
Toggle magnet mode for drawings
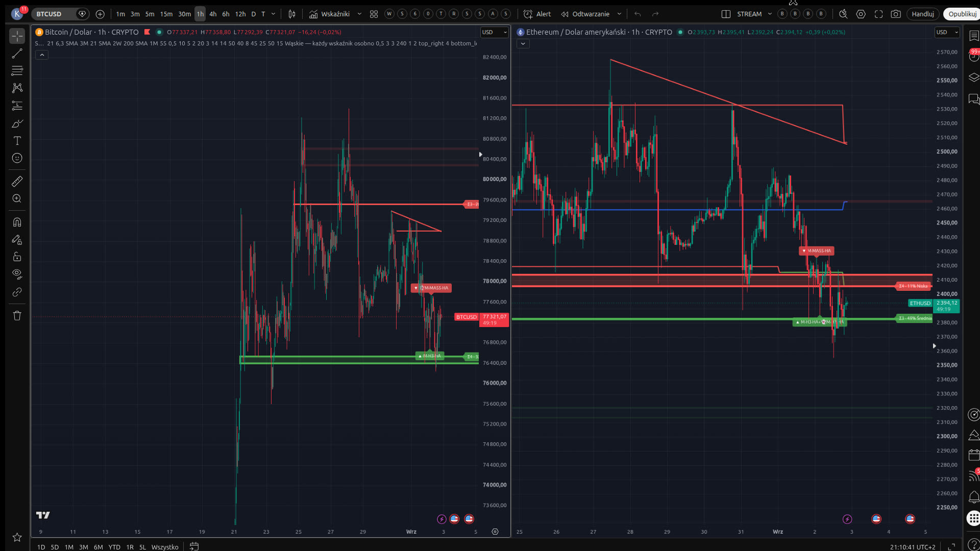coord(17,222)
